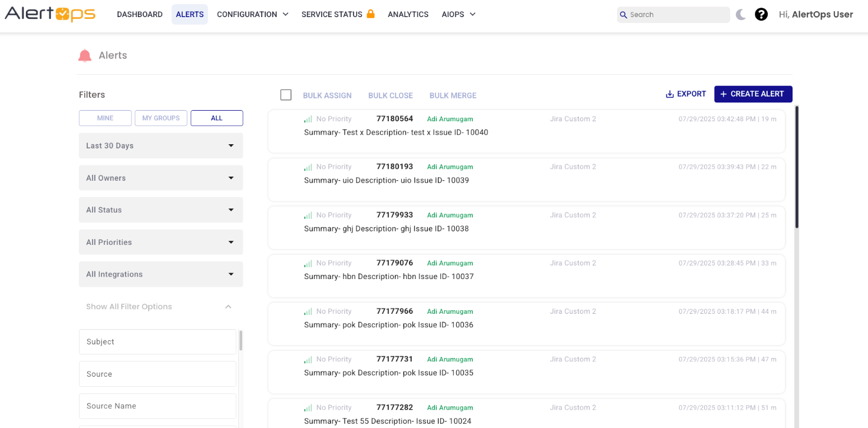Go to the Analytics menu item
The image size is (868, 428).
click(408, 14)
